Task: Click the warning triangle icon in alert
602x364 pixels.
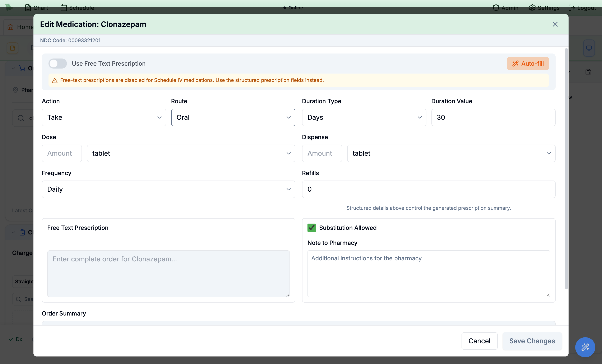Action: click(x=55, y=80)
